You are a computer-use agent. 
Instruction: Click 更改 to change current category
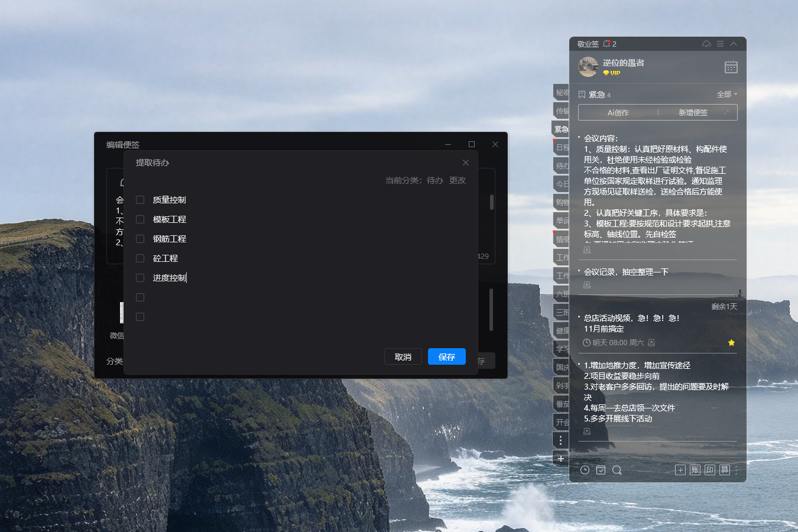(458, 180)
